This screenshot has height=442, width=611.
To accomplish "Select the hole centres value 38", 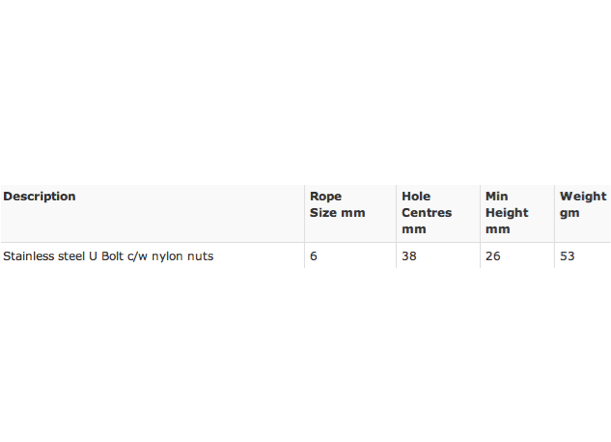I will [x=409, y=256].
